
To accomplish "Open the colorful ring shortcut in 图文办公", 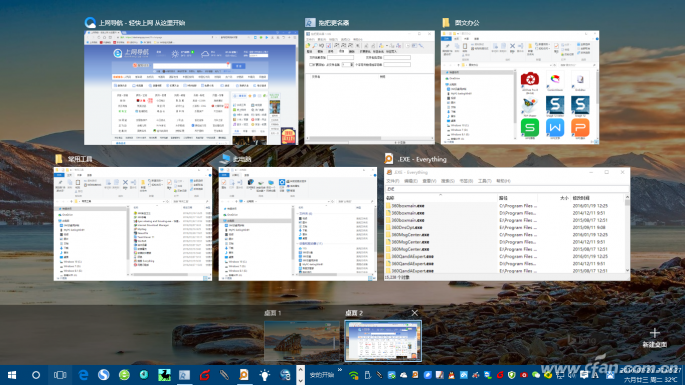I will (555, 80).
